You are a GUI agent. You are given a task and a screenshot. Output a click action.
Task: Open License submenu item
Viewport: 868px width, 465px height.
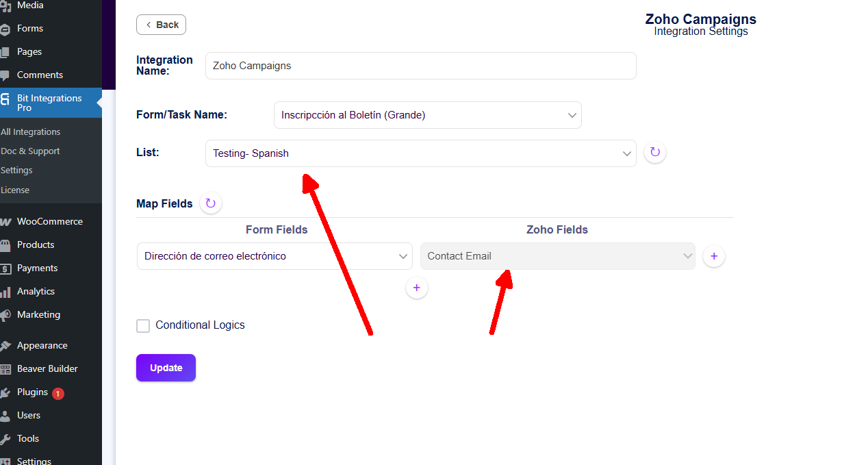[15, 190]
